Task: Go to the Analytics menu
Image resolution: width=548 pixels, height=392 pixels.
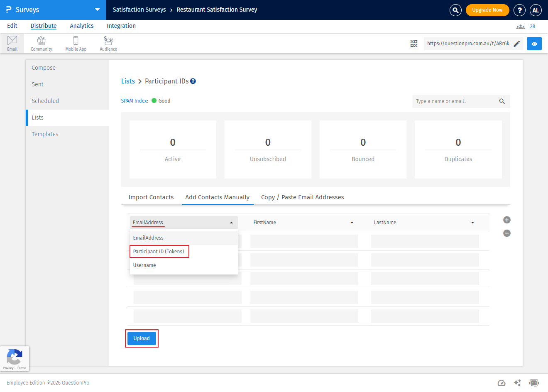Action: pos(82,26)
